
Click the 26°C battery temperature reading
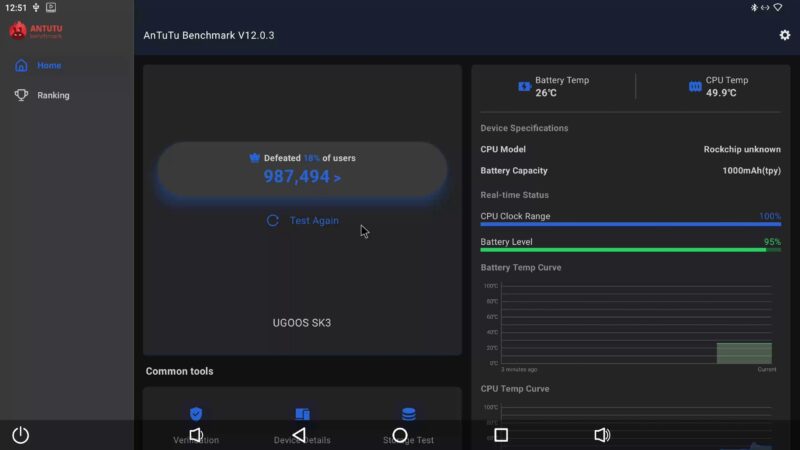[x=546, y=93]
